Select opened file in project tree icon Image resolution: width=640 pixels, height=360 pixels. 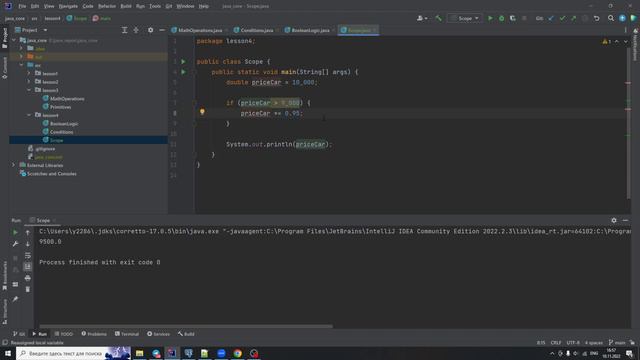pos(124,30)
